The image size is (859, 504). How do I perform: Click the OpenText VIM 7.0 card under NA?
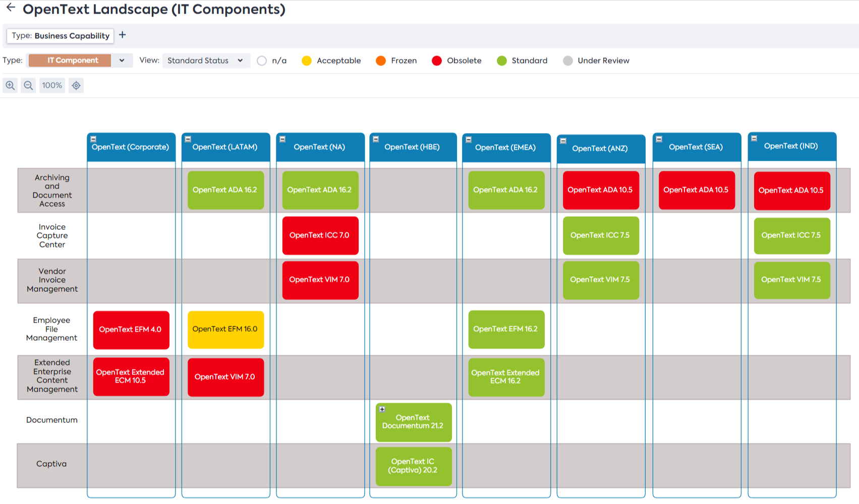tap(320, 280)
